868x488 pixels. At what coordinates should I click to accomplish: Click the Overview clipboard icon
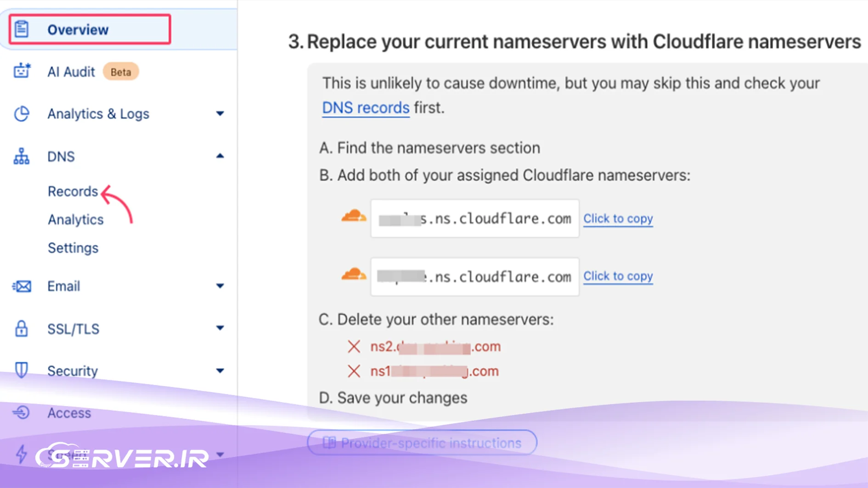point(21,29)
